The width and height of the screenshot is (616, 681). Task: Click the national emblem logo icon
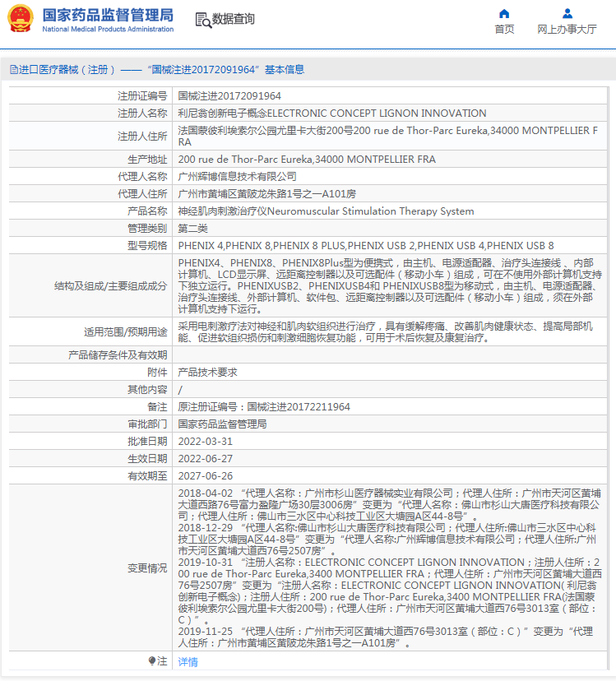tap(21, 19)
